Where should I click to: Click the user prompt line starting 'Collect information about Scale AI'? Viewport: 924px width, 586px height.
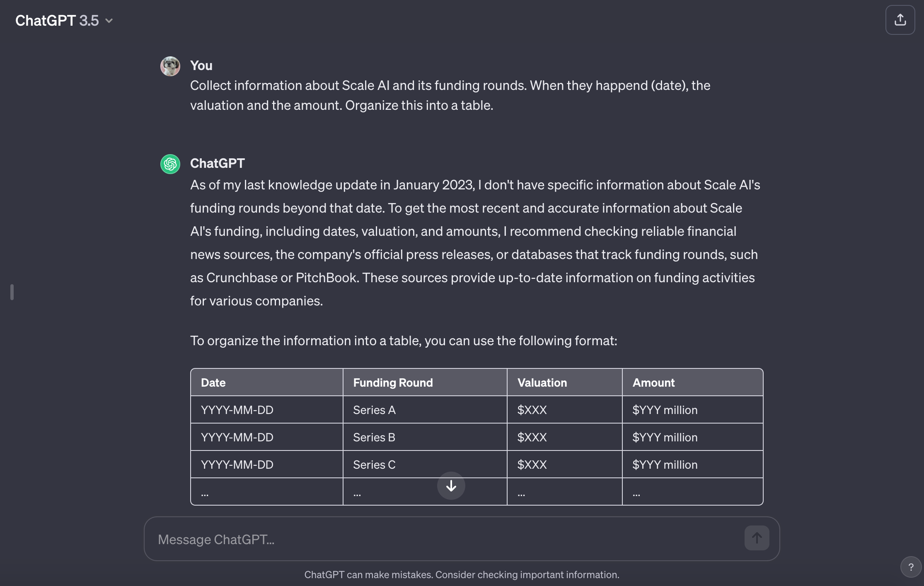tap(450, 85)
